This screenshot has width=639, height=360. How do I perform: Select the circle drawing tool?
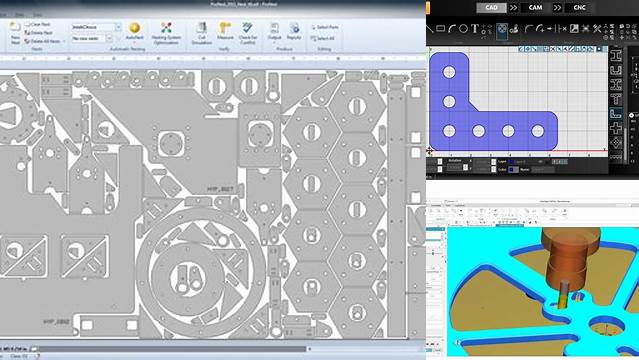pos(463,29)
